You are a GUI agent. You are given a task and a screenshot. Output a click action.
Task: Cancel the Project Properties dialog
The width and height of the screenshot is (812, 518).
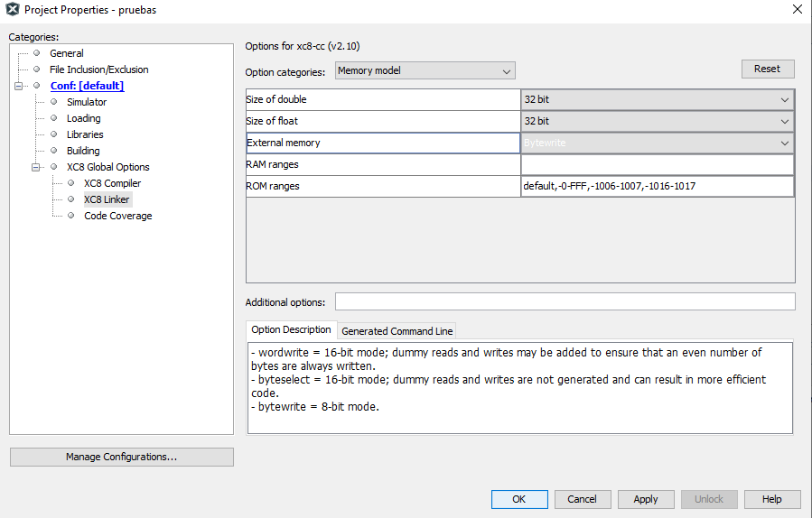(583, 499)
